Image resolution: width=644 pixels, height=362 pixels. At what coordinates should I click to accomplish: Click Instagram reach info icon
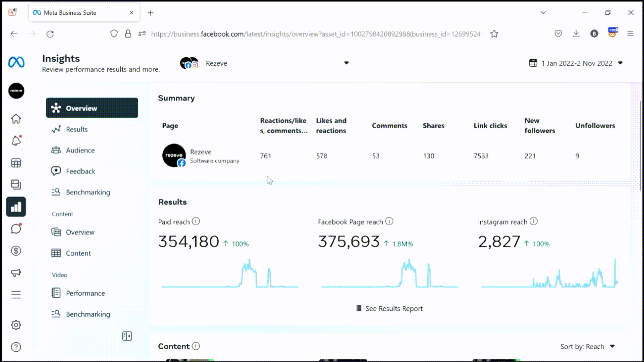(534, 221)
